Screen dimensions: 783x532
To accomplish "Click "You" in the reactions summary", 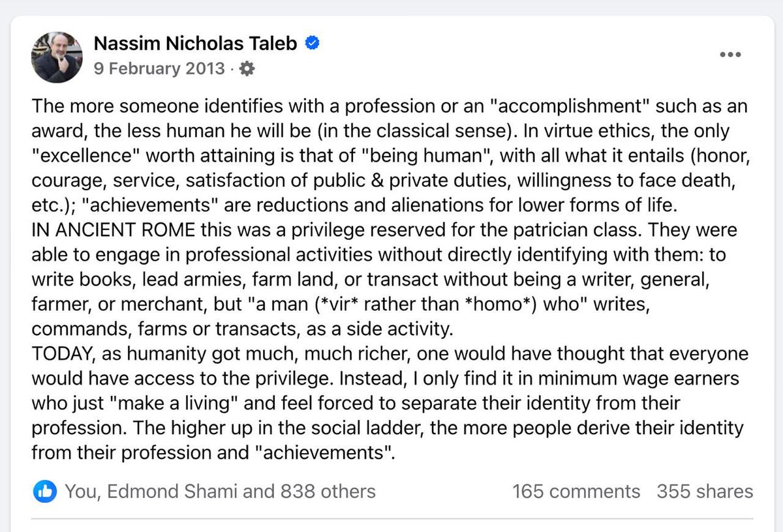I will click(x=80, y=491).
